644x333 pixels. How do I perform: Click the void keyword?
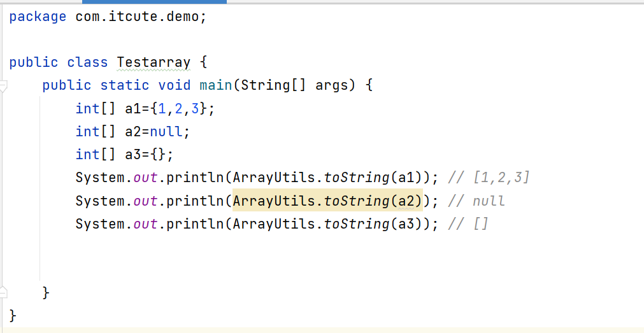(x=175, y=85)
